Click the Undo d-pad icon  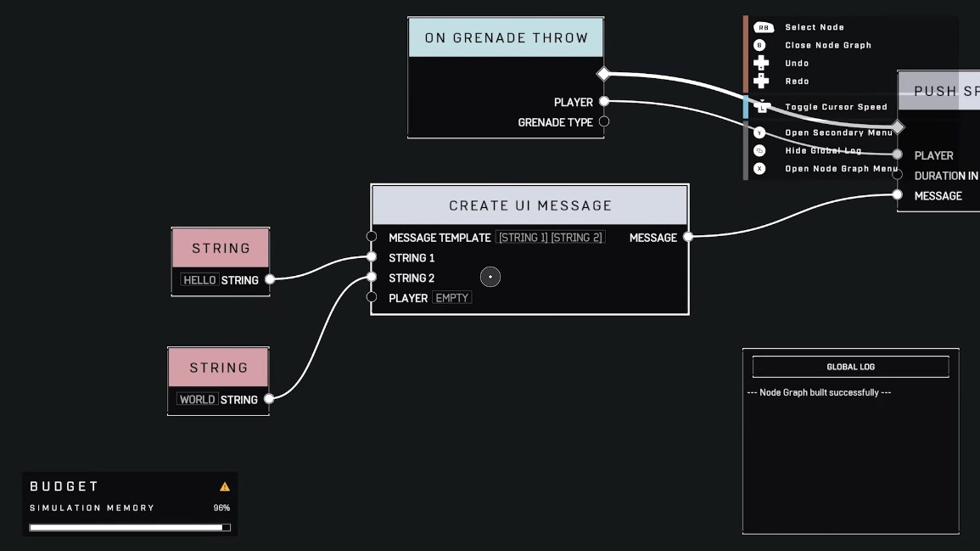(x=760, y=63)
